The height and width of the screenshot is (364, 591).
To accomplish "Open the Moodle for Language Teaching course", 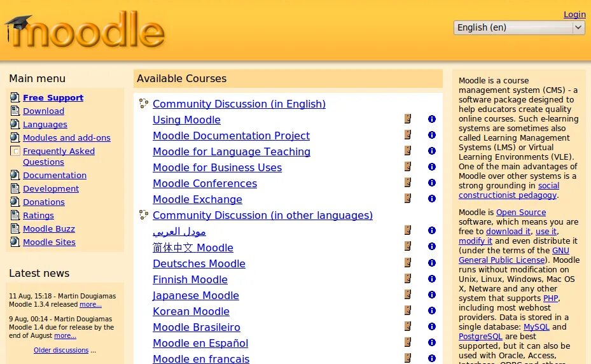I will (232, 151).
